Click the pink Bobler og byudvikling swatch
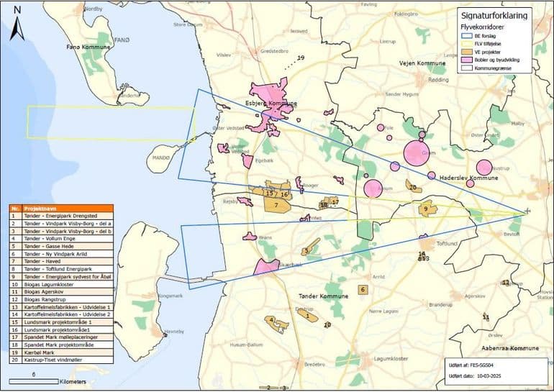Screen dimensions: 554x392 467,60
